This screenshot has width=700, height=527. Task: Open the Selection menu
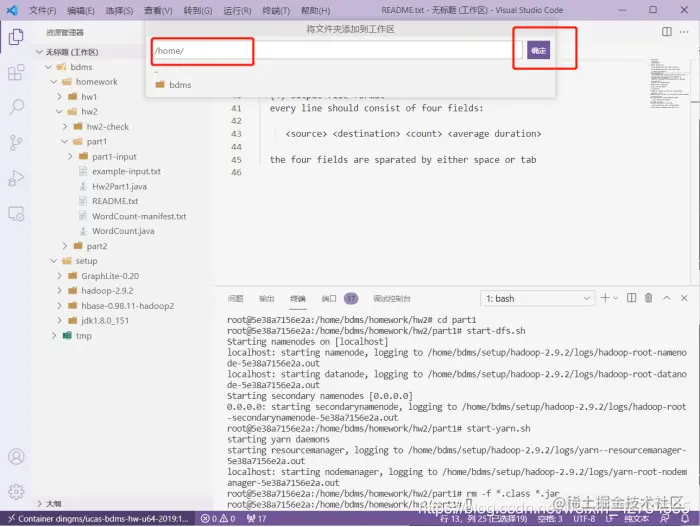[119, 10]
